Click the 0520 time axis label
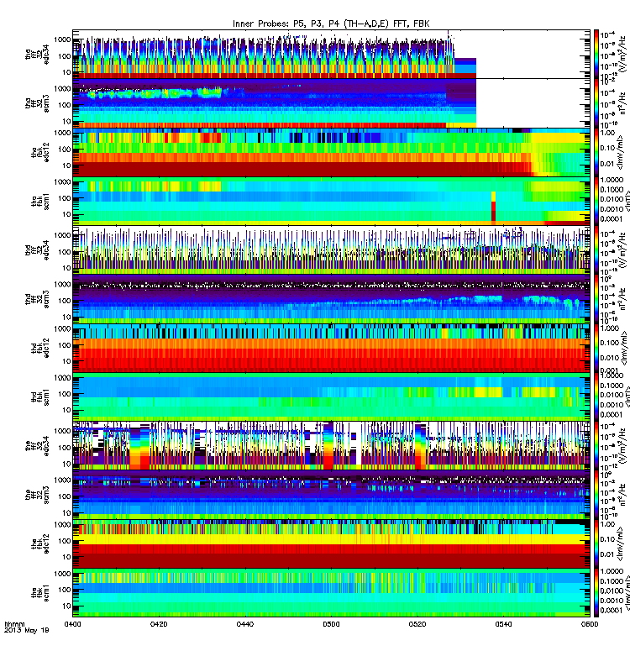 point(417,624)
